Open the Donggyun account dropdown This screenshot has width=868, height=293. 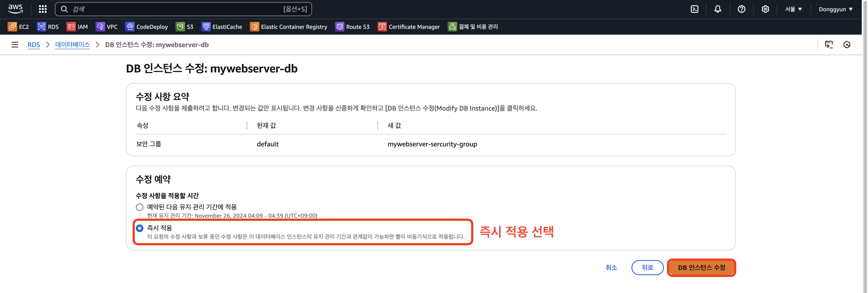tap(836, 9)
